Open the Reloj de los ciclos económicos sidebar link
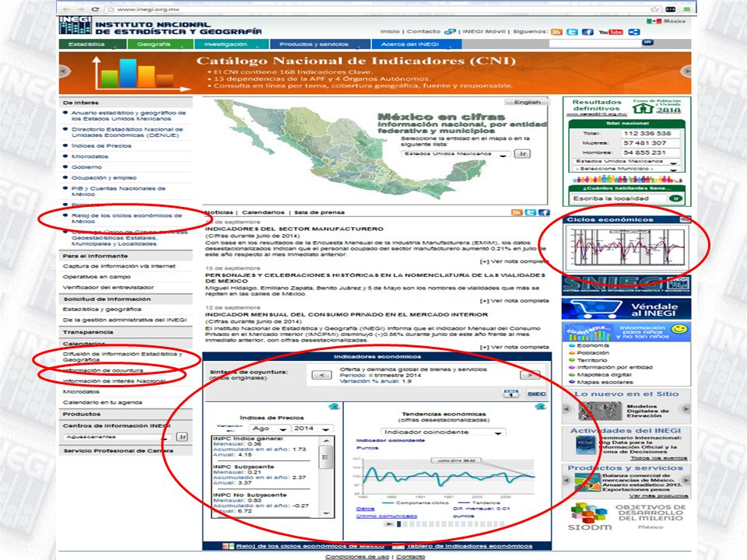 [127, 218]
